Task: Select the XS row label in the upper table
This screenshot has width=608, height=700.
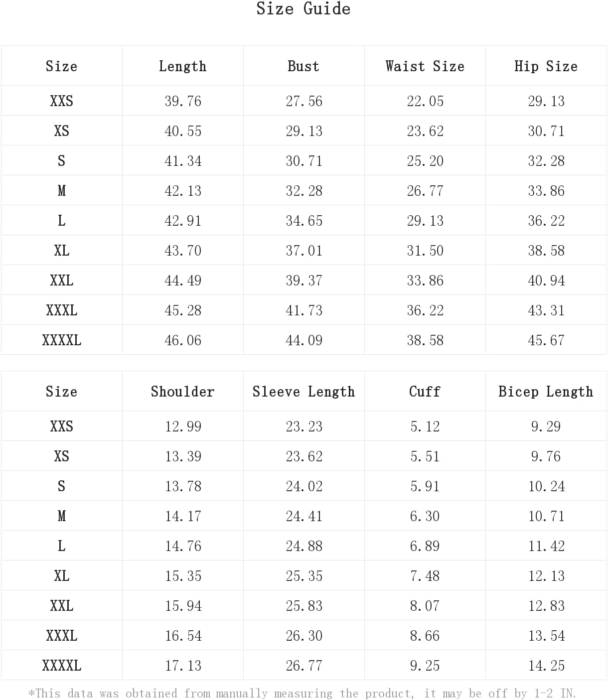Action: click(62, 131)
